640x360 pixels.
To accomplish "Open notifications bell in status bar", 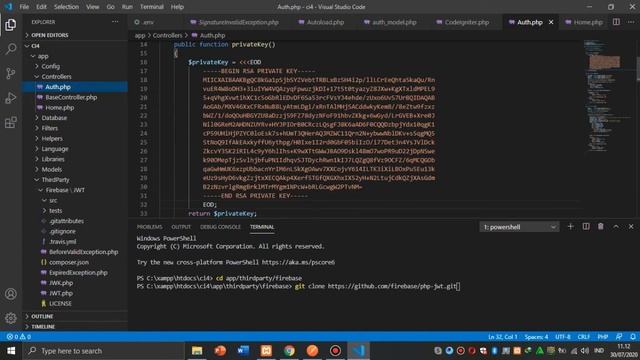I will point(632,337).
